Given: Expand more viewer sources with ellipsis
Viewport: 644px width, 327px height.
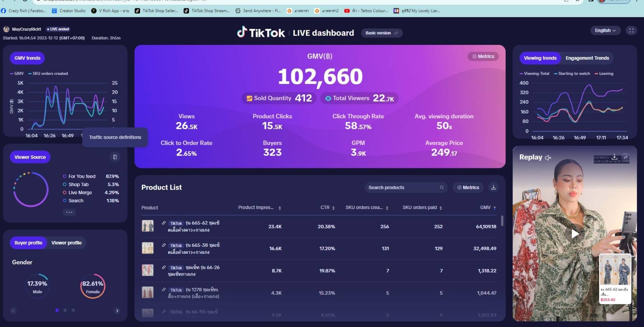Looking at the screenshot, I should point(69,212).
